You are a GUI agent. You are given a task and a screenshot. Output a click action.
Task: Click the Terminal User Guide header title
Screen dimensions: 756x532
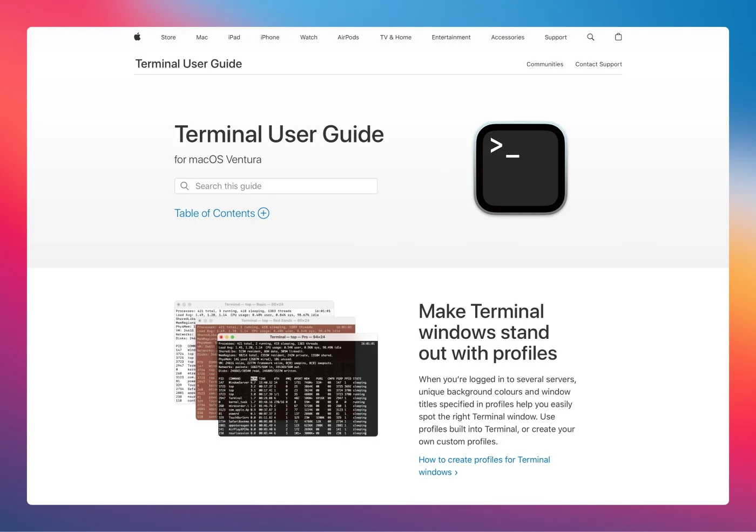pos(188,64)
